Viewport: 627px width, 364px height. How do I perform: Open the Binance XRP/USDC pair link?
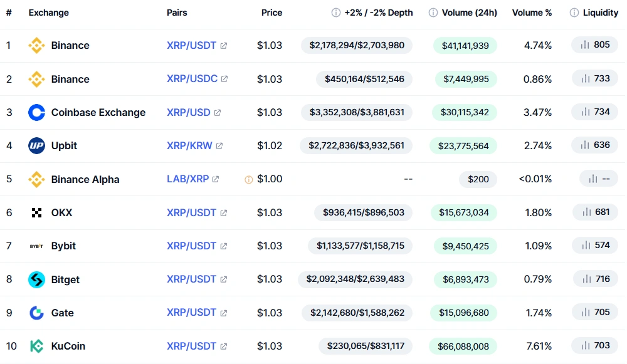point(192,79)
